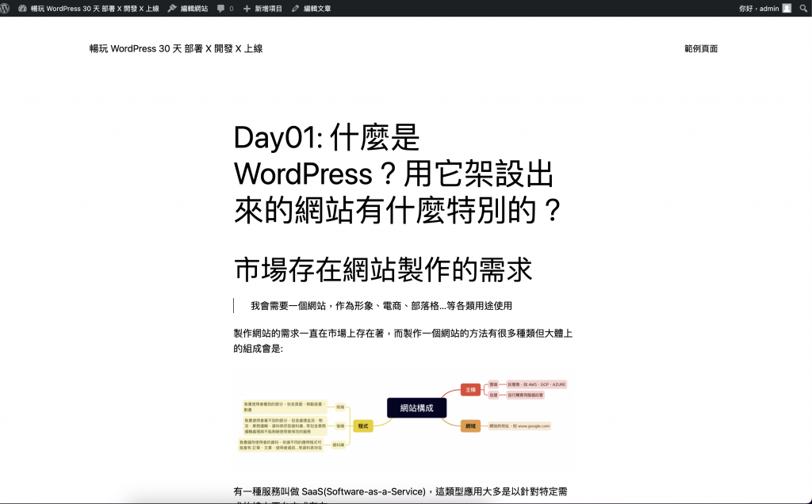Viewport: 812px width, 504px height.
Task: Click the comments bubble icon
Action: [221, 8]
